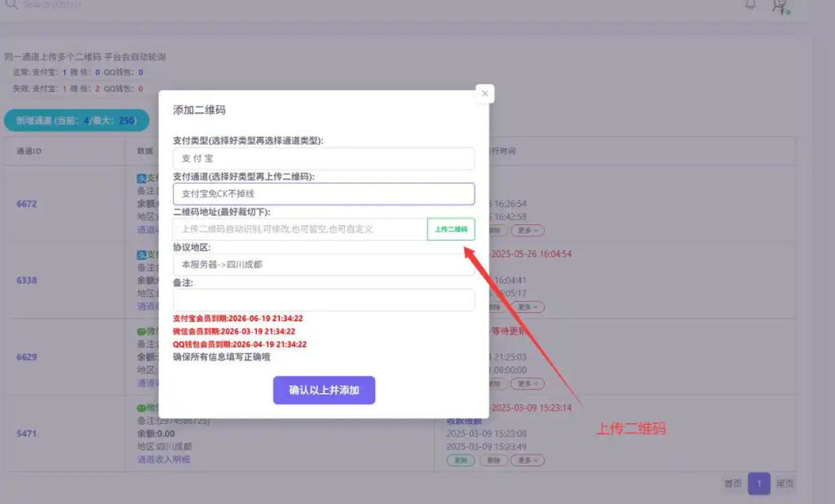Click the Alipay icon in channel 6338 row

pos(142,254)
